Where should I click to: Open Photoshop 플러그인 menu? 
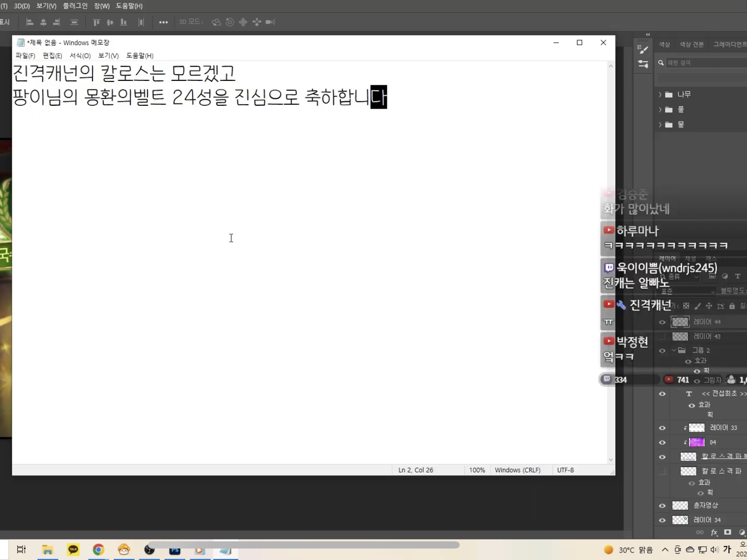tap(75, 6)
